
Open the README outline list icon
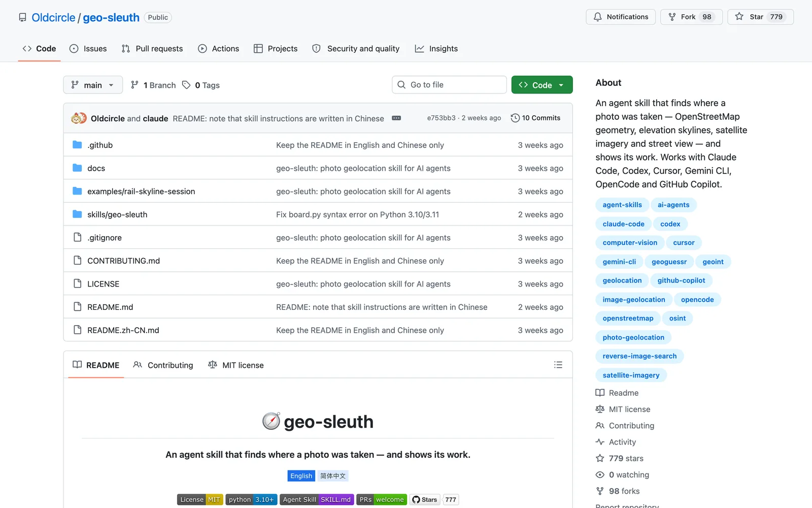(558, 365)
